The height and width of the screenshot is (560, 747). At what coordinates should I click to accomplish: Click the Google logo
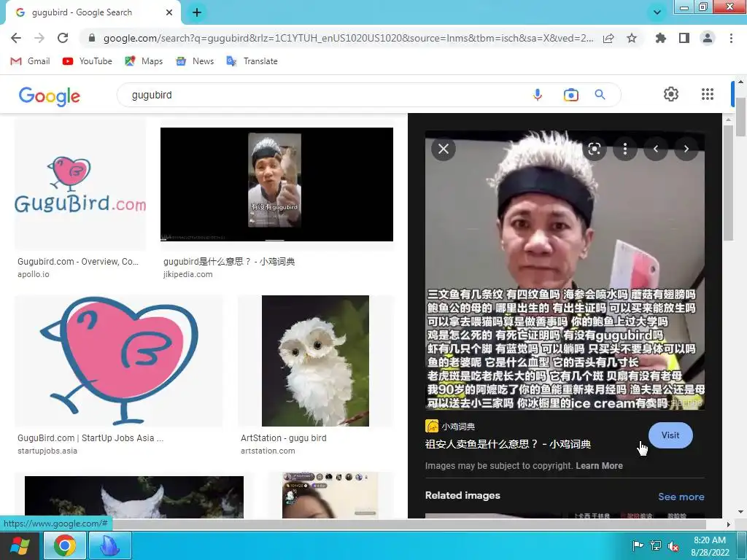coord(50,96)
